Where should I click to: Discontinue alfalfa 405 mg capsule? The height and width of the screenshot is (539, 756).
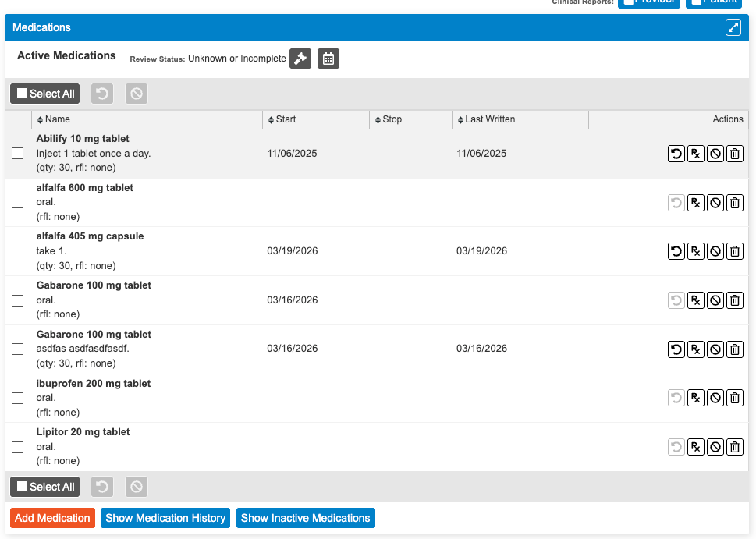click(715, 251)
